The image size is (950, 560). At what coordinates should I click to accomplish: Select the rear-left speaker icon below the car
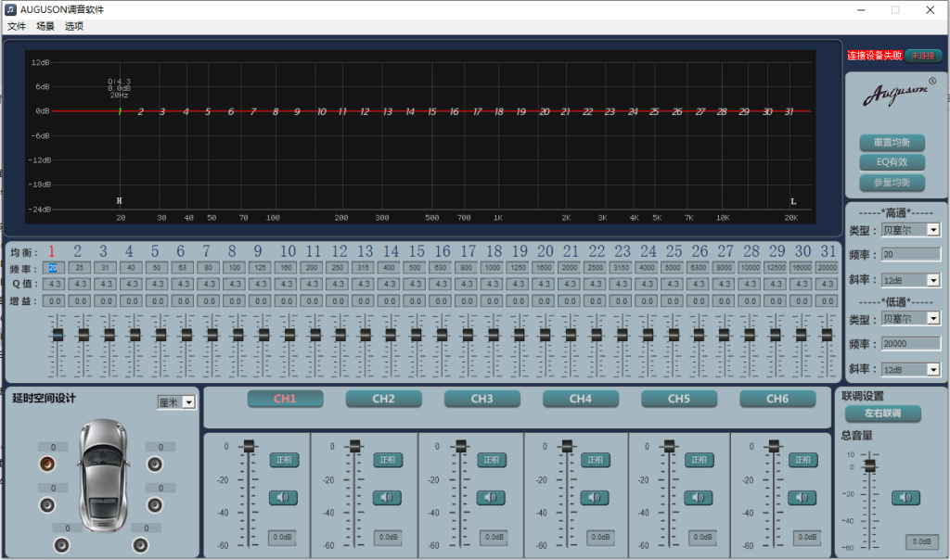62,545
